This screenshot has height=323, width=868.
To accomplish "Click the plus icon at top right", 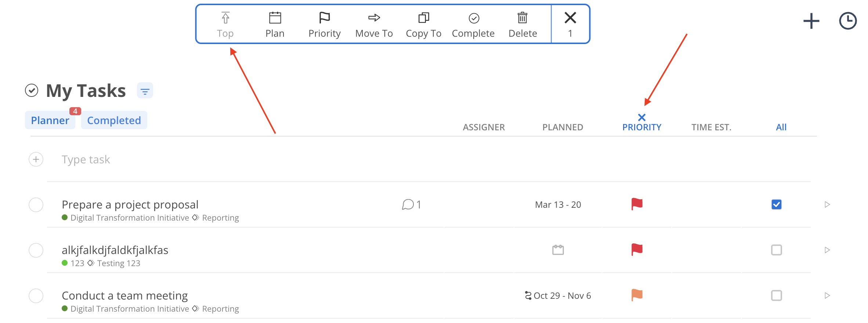I will point(811,21).
